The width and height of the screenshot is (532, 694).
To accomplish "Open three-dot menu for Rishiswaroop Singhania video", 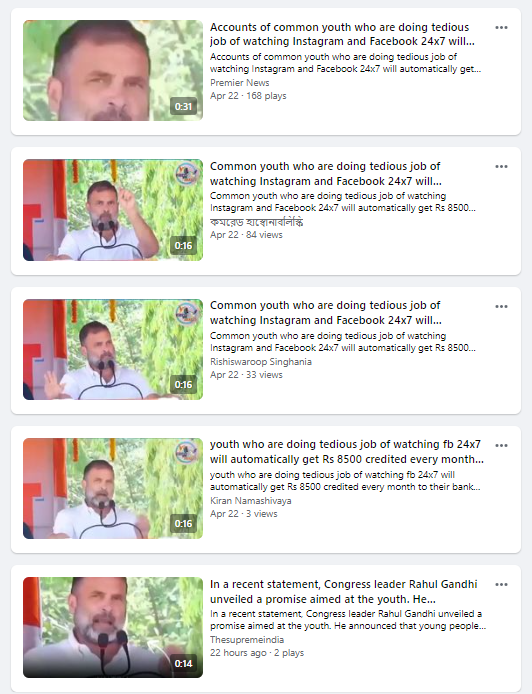I will pos(501,306).
